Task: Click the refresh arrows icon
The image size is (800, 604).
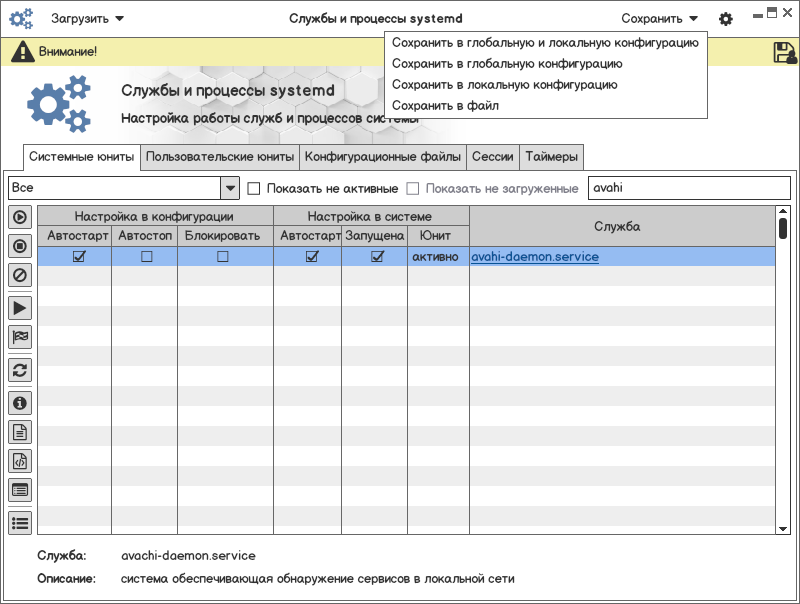Action: [x=19, y=370]
